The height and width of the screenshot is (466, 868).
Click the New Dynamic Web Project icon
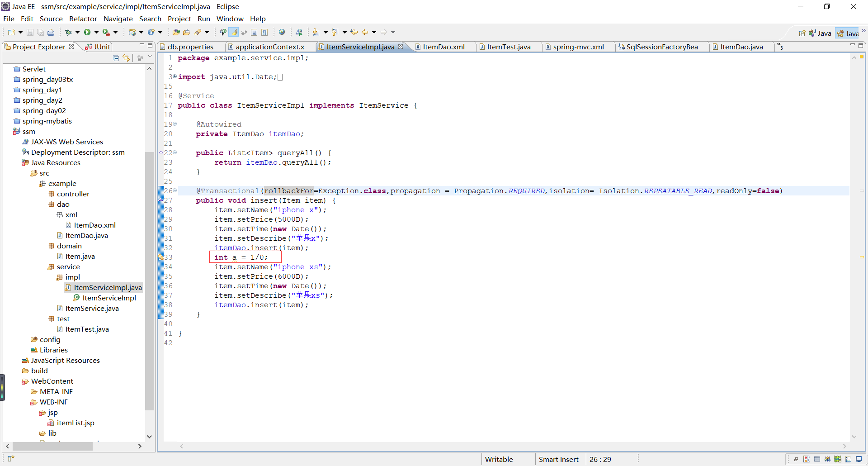click(x=132, y=32)
